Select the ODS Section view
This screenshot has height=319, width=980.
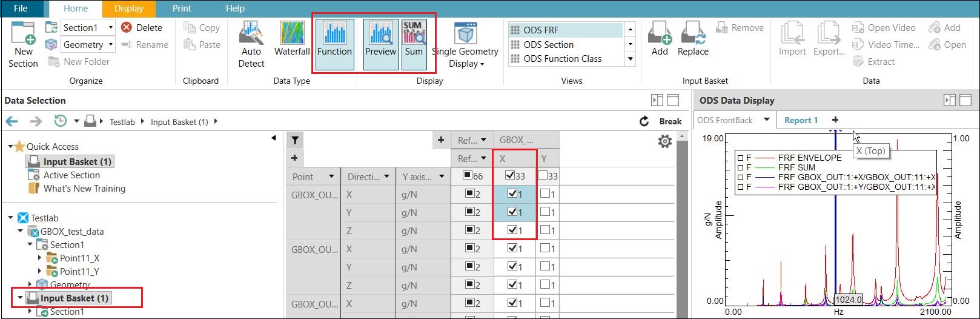coord(566,44)
